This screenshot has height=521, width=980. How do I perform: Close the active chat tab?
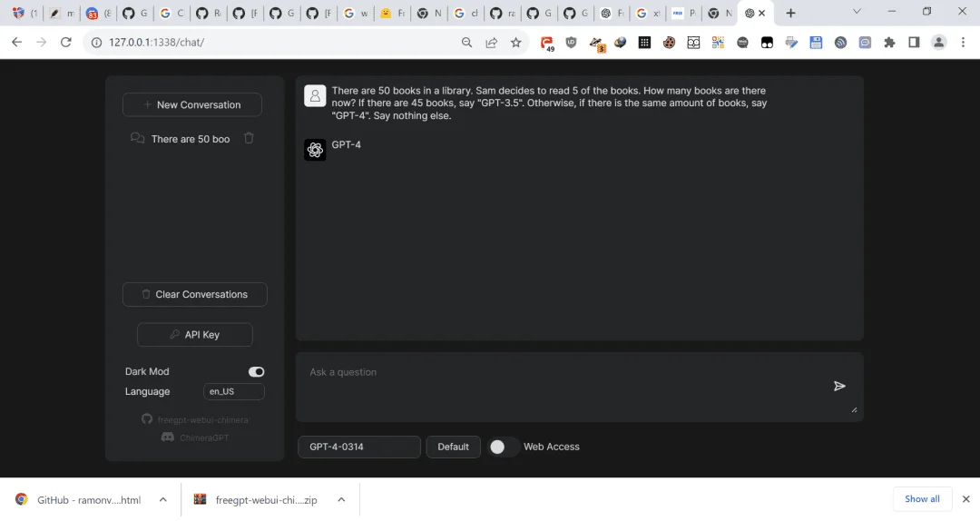762,13
